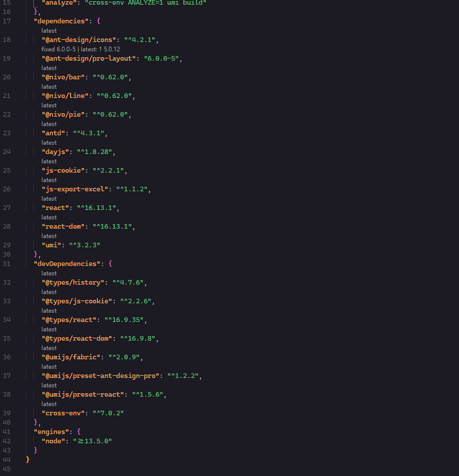This screenshot has width=459, height=476.
Task: Select the "^1.5.6" version string
Action: 147,394
